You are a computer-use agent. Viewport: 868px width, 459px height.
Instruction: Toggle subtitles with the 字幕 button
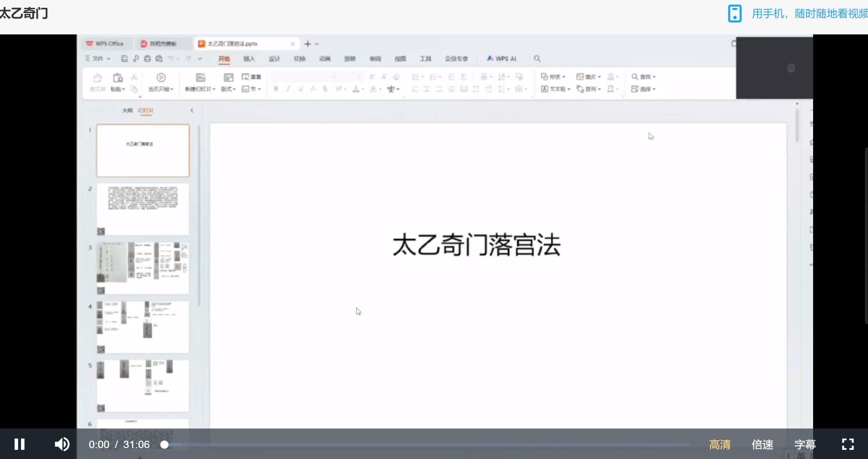[805, 444]
